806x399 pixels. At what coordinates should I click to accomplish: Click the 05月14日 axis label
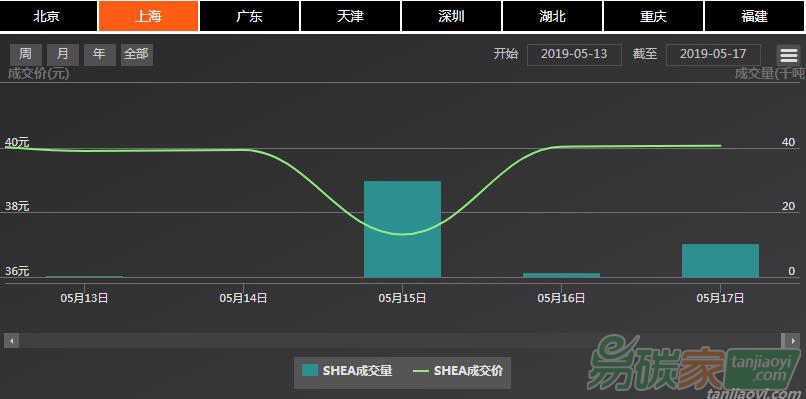243,298
